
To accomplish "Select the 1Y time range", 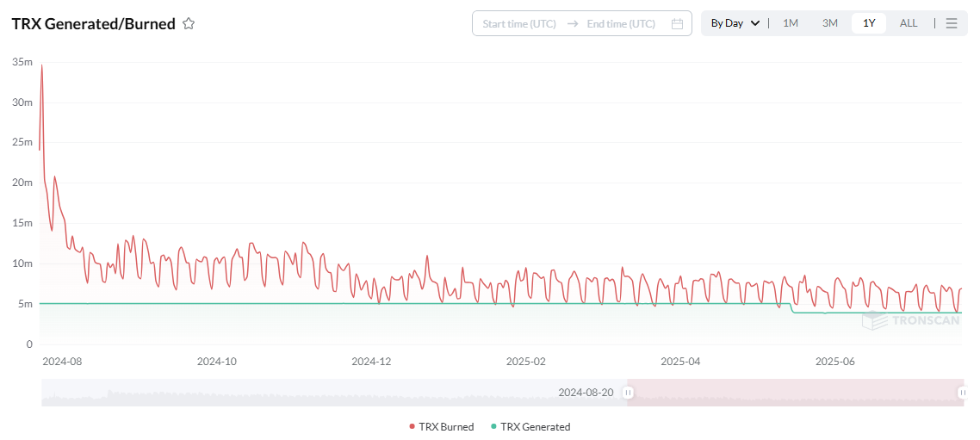I will (869, 23).
